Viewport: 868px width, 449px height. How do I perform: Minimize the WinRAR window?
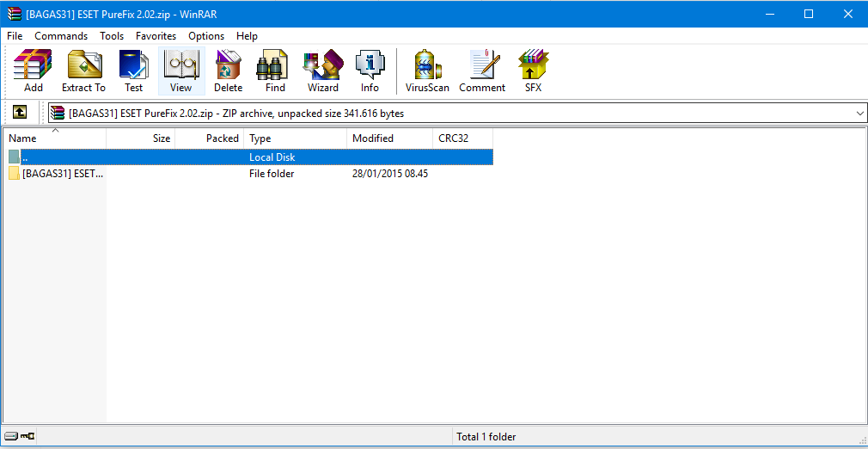(x=769, y=15)
